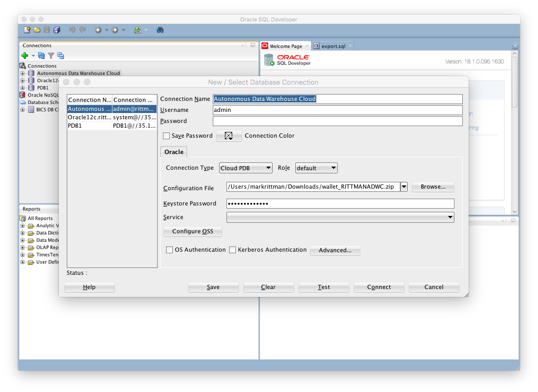The height and width of the screenshot is (392, 538).
Task: Expand the PDB1 connection tree node
Action: tap(23, 88)
